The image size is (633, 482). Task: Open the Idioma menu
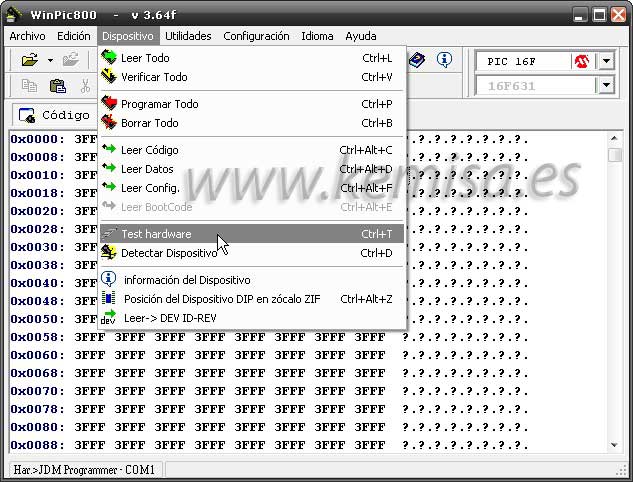pos(317,36)
